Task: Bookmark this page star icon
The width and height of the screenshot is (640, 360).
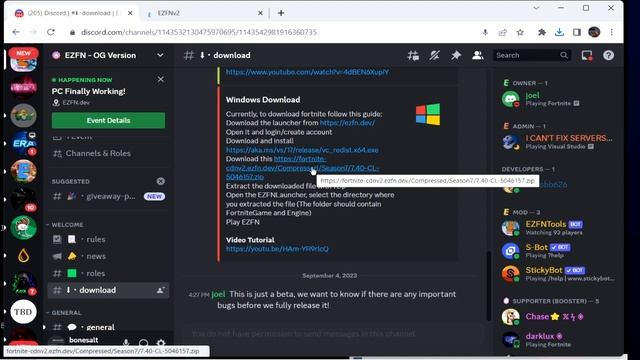Action: (x=520, y=32)
